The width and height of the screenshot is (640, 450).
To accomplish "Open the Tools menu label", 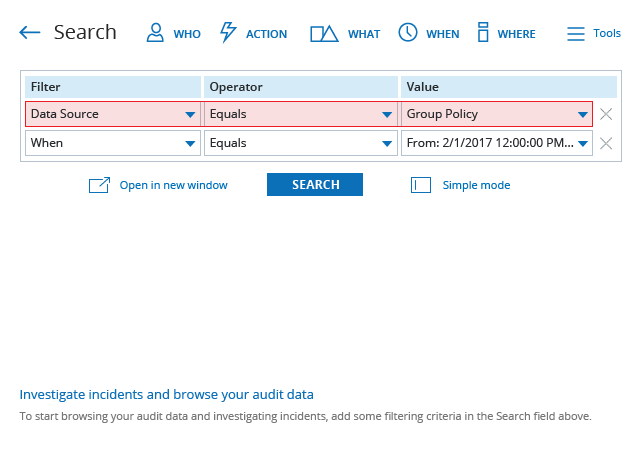I will coord(607,33).
